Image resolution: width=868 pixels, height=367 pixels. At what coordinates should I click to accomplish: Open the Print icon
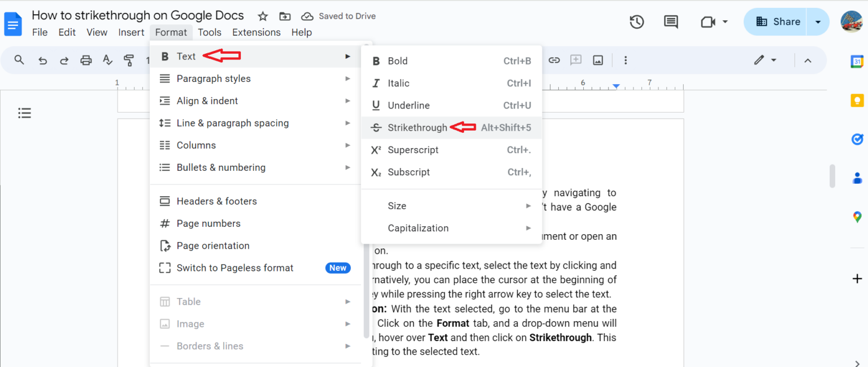point(86,60)
